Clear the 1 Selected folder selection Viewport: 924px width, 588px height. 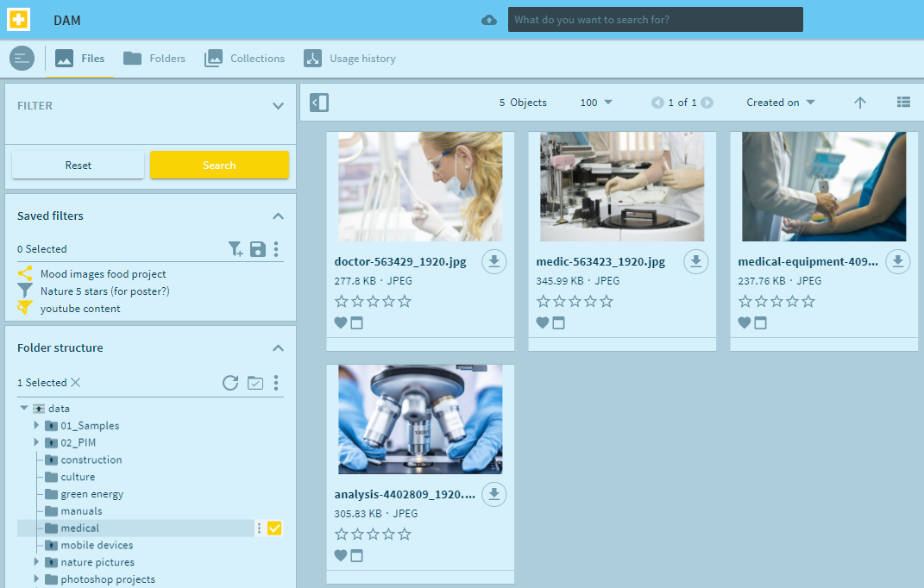[x=75, y=383]
